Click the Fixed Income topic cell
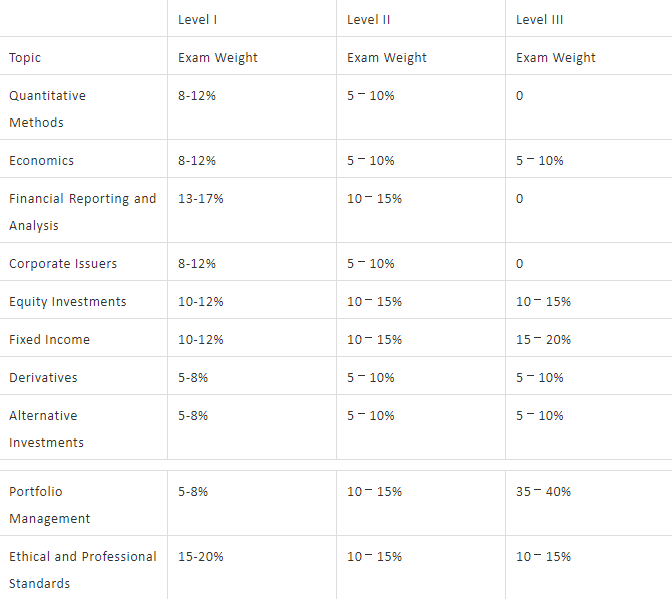This screenshot has width=672, height=599. [49, 340]
